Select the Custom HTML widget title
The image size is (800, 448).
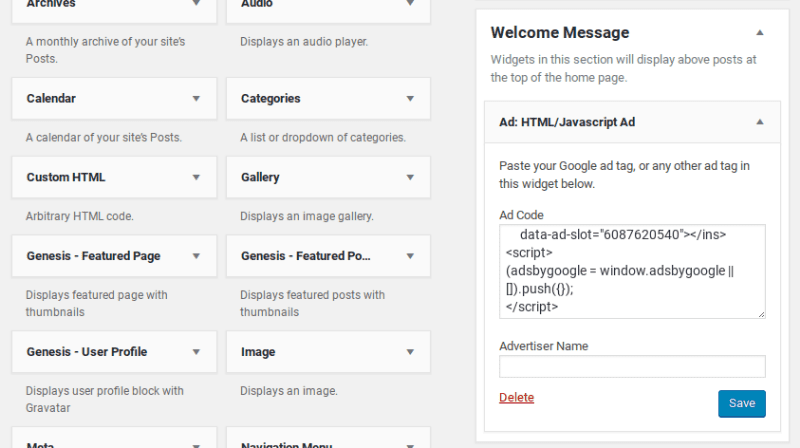point(66,178)
